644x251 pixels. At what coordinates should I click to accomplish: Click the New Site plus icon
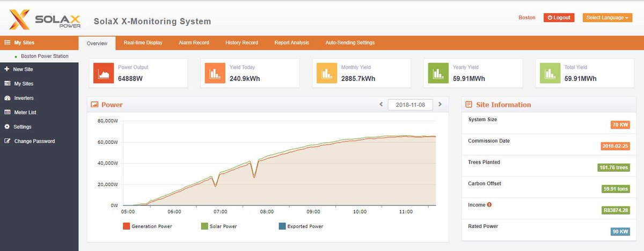click(x=7, y=69)
